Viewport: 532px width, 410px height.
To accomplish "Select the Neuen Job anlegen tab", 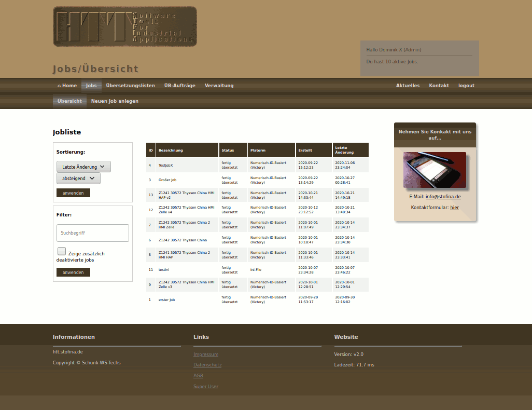I will pyautogui.click(x=115, y=101).
